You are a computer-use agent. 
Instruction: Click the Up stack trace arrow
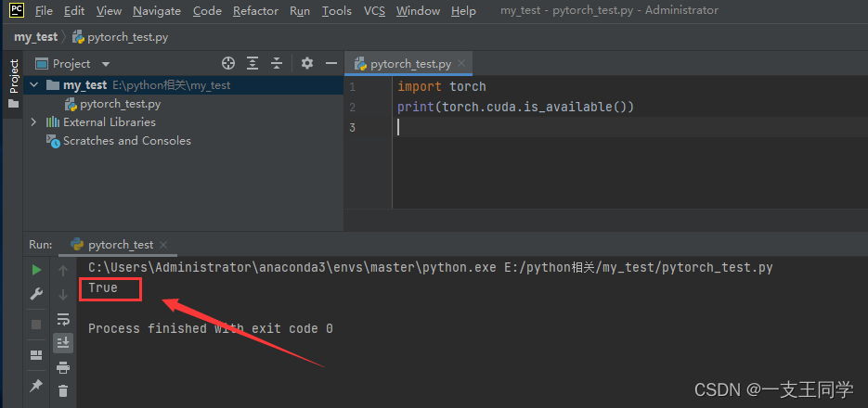point(63,271)
